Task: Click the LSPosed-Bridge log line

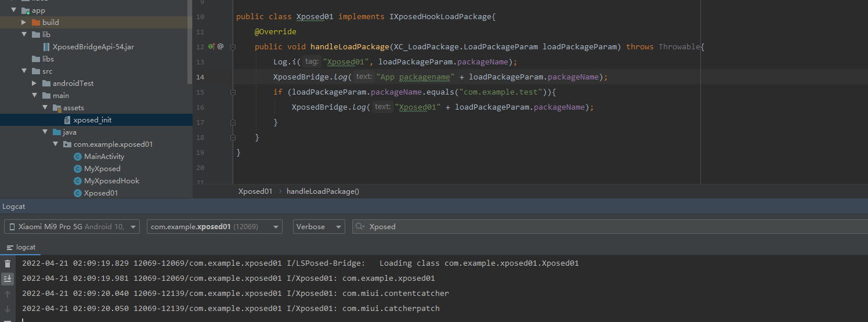Action: [x=301, y=263]
